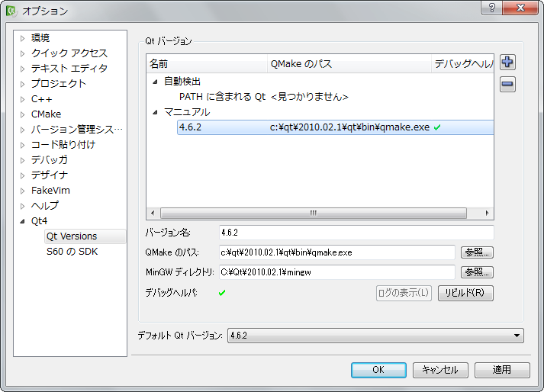This screenshot has height=392, width=544.
Task: Collapse the Qt4 category in sidebar
Action: coord(23,221)
